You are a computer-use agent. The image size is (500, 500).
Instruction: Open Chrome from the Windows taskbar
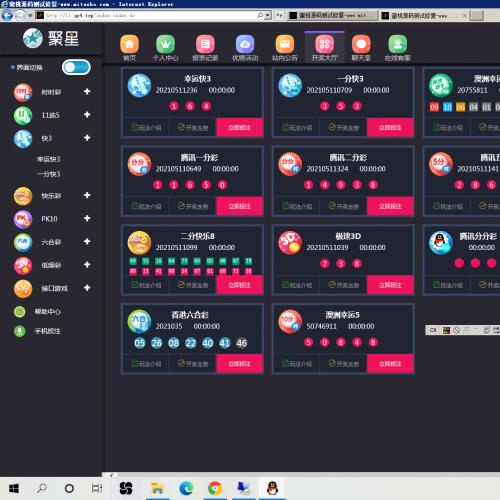pos(215,489)
